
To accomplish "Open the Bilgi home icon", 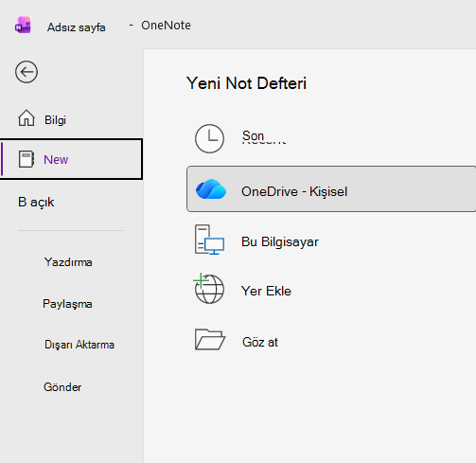I will pos(26,118).
